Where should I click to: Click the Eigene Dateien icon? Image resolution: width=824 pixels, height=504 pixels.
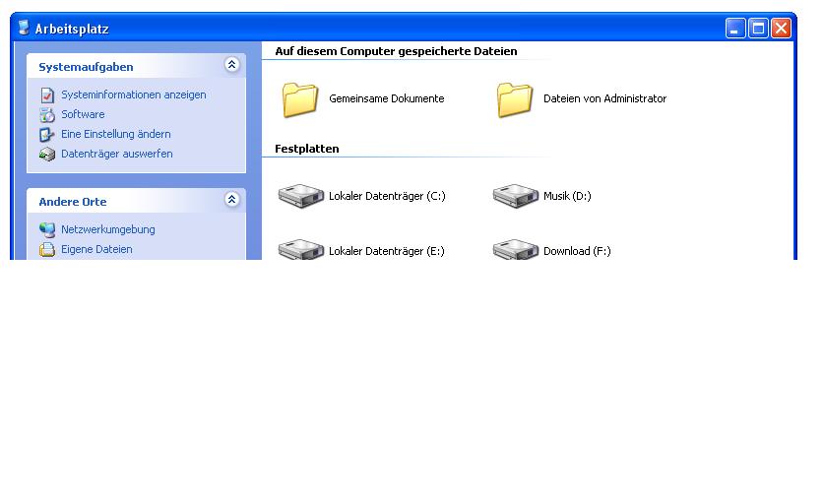point(47,249)
